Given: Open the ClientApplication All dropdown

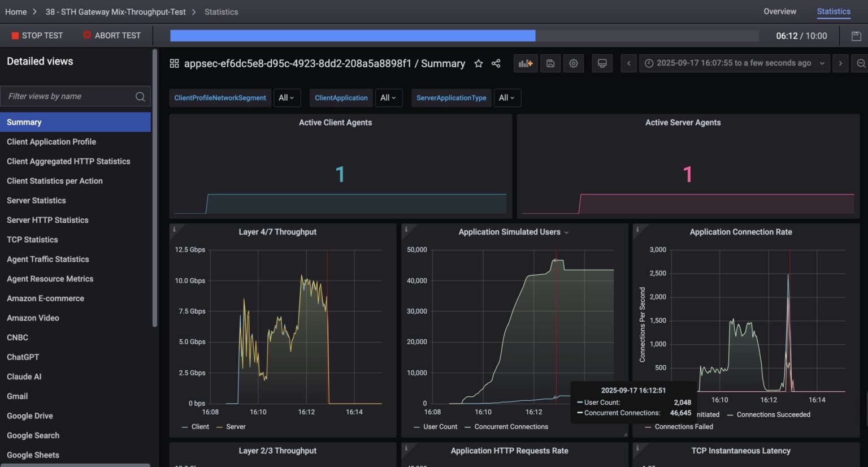Looking at the screenshot, I should click(389, 97).
